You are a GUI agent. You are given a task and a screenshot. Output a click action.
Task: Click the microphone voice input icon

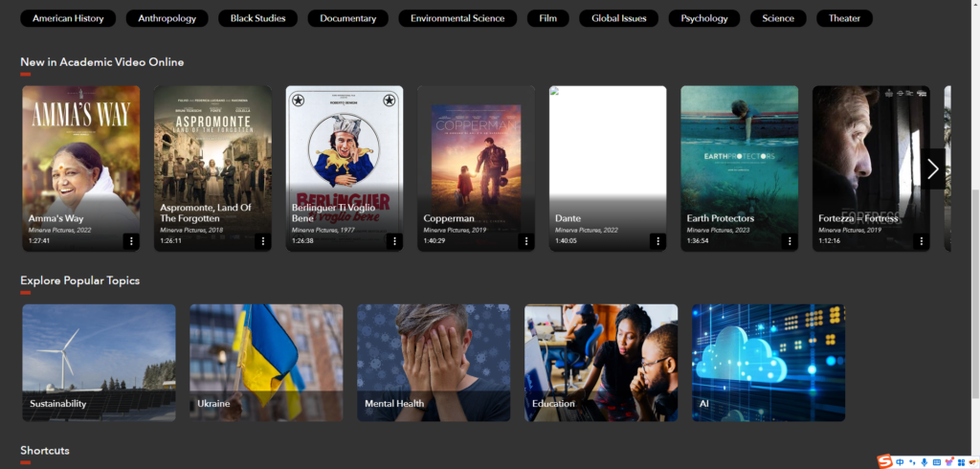click(x=924, y=462)
